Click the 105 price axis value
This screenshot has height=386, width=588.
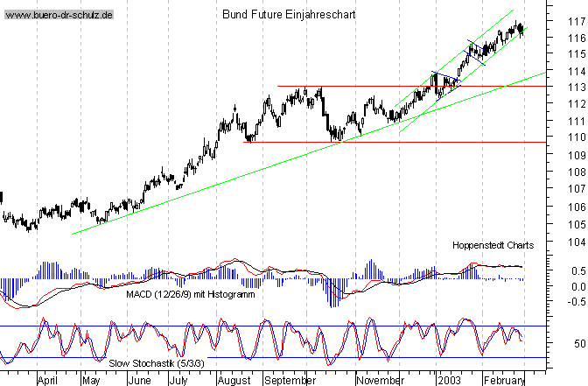[x=577, y=224]
